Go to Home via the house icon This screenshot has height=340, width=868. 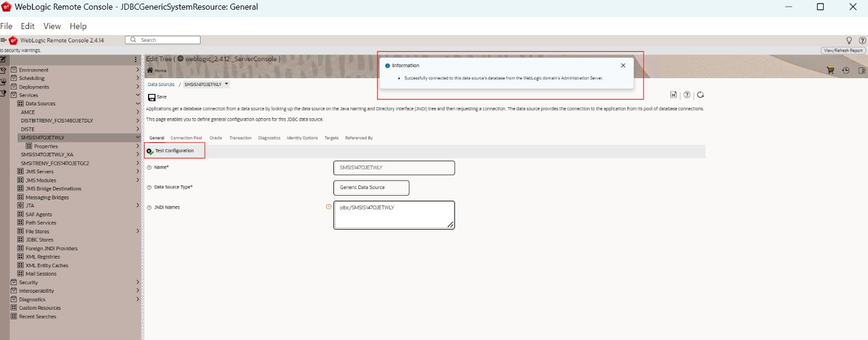150,70
